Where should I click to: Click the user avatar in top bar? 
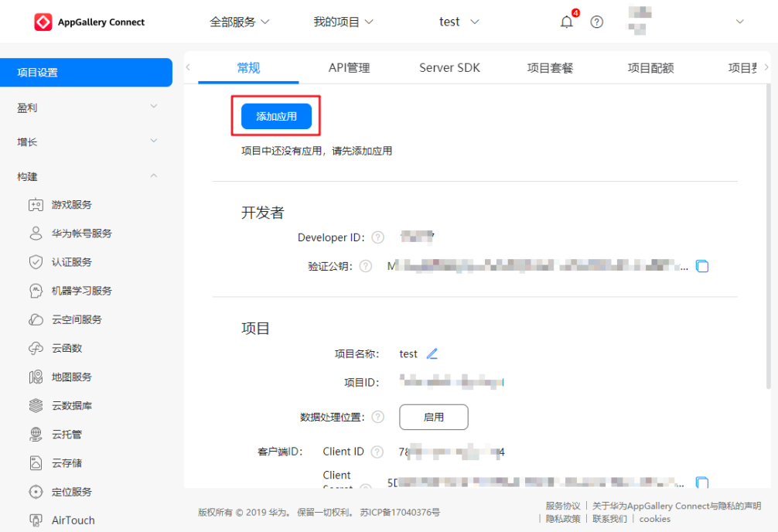(640, 21)
